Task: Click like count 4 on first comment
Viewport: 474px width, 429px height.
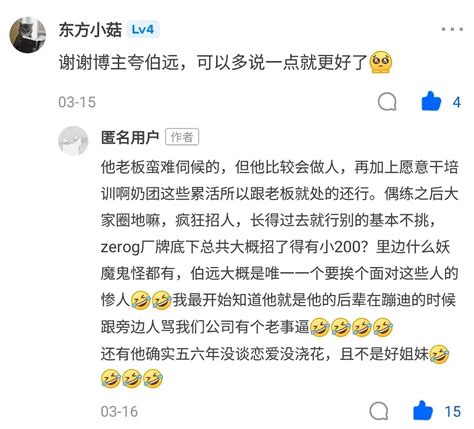Action: [457, 102]
